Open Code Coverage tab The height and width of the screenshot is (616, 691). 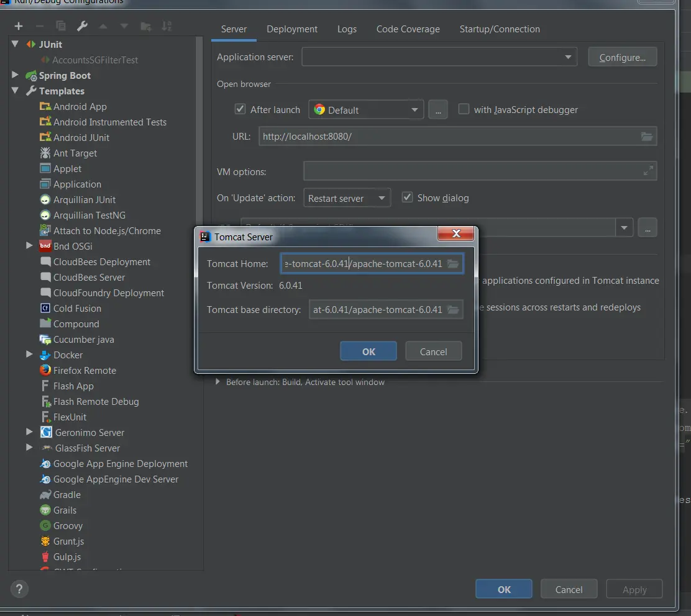[408, 29]
